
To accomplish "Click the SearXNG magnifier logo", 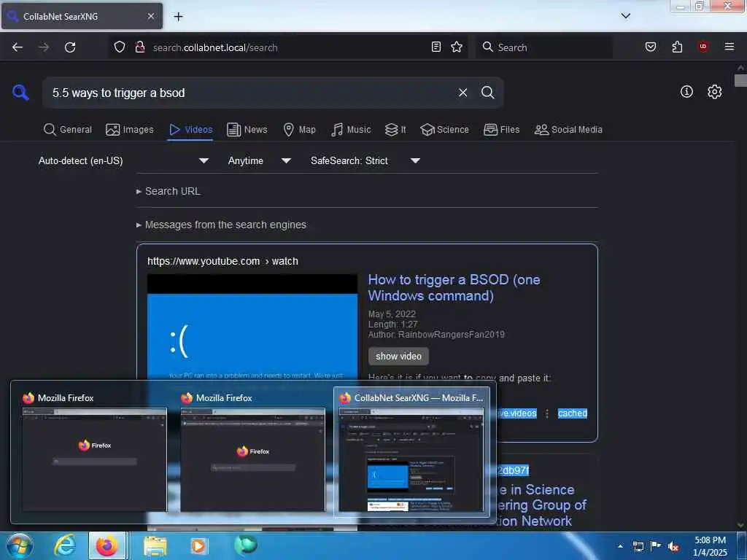I will (x=20, y=92).
